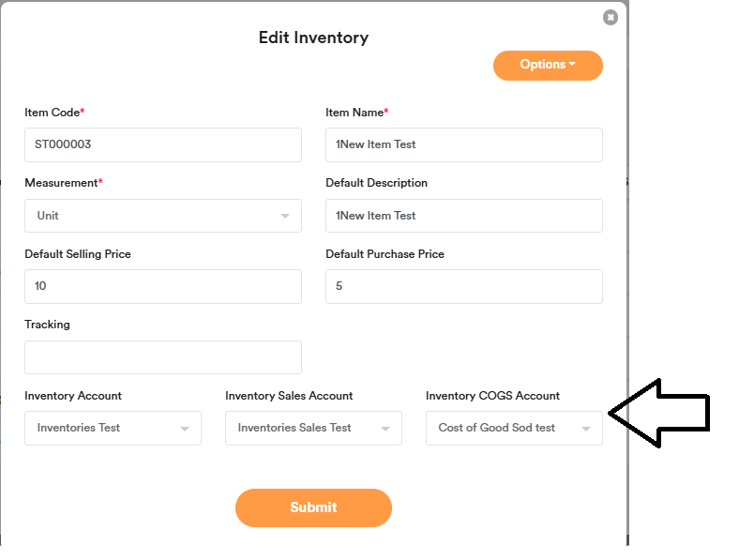Click the Item Name text field
This screenshot has height=560, width=739.
click(x=463, y=144)
